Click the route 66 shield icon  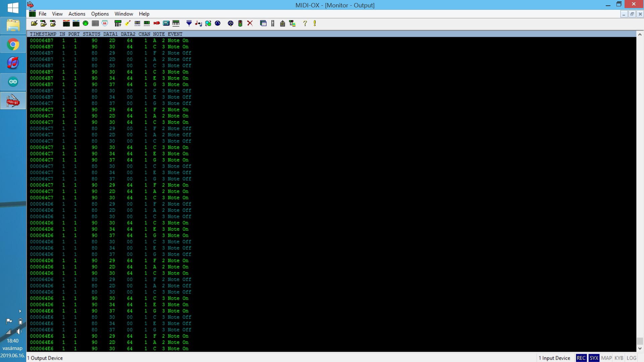[x=105, y=23]
